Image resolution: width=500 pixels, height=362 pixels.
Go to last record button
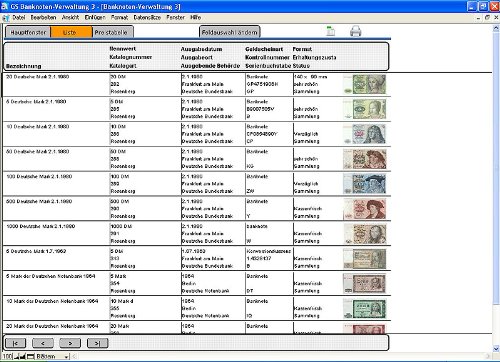pyautogui.click(x=97, y=343)
